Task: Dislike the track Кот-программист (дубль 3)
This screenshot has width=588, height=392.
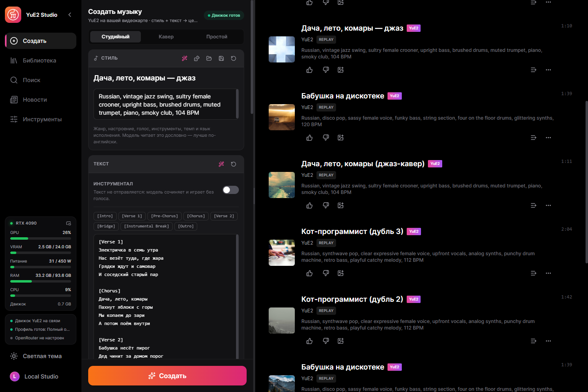Action: click(x=326, y=273)
